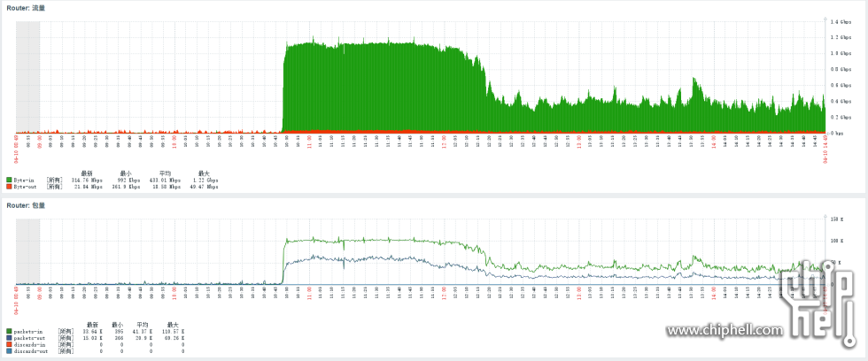This screenshot has height=361, width=868.
Task: Click the 最新 column header in traffic legend
Action: click(87, 173)
